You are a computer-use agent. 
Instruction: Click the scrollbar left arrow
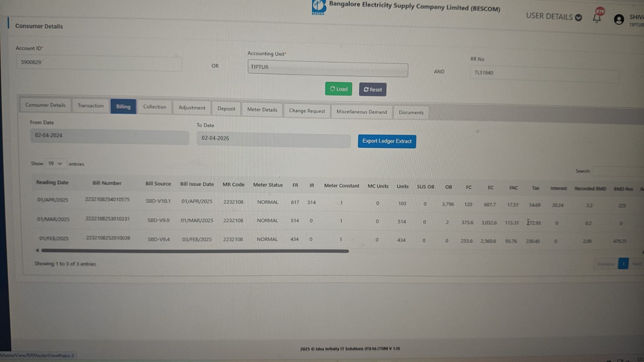pos(37,250)
